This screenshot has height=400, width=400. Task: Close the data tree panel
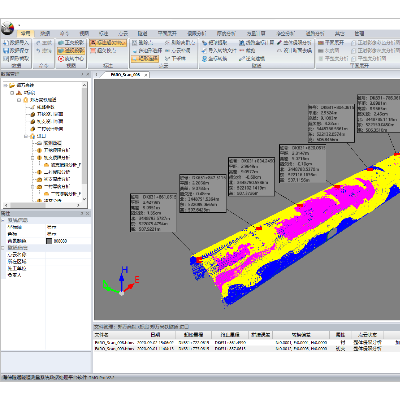88,74
